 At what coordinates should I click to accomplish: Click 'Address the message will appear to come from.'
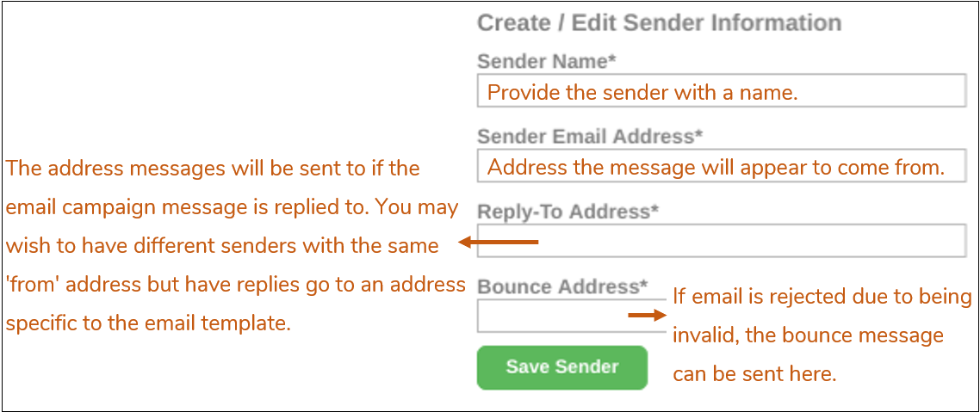[x=716, y=168]
